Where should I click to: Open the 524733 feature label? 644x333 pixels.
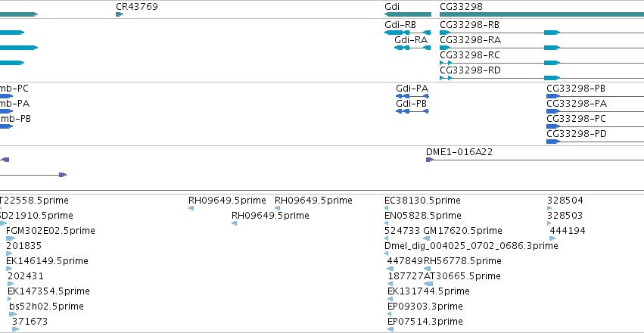pos(403,231)
